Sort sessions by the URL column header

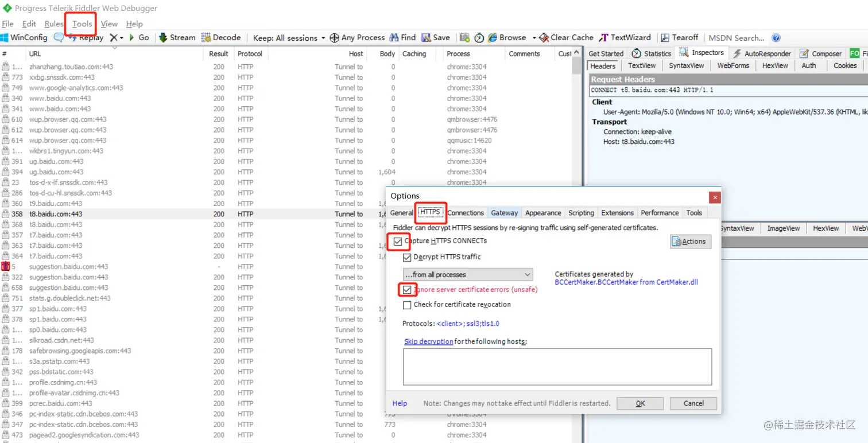point(114,54)
